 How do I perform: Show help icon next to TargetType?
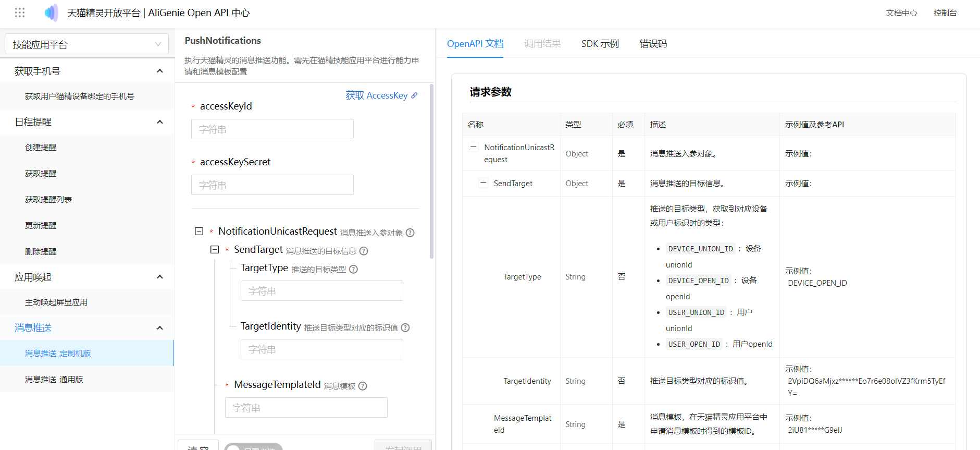pyautogui.click(x=353, y=269)
